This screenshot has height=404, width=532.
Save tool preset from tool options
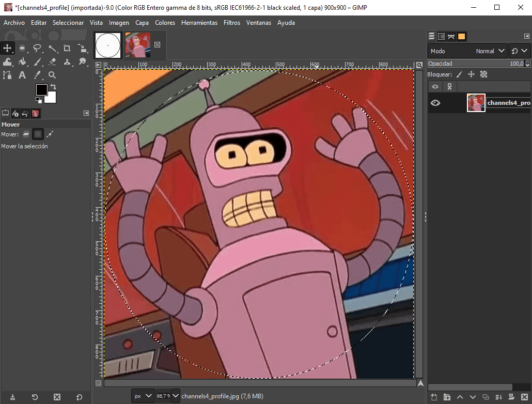(12, 397)
